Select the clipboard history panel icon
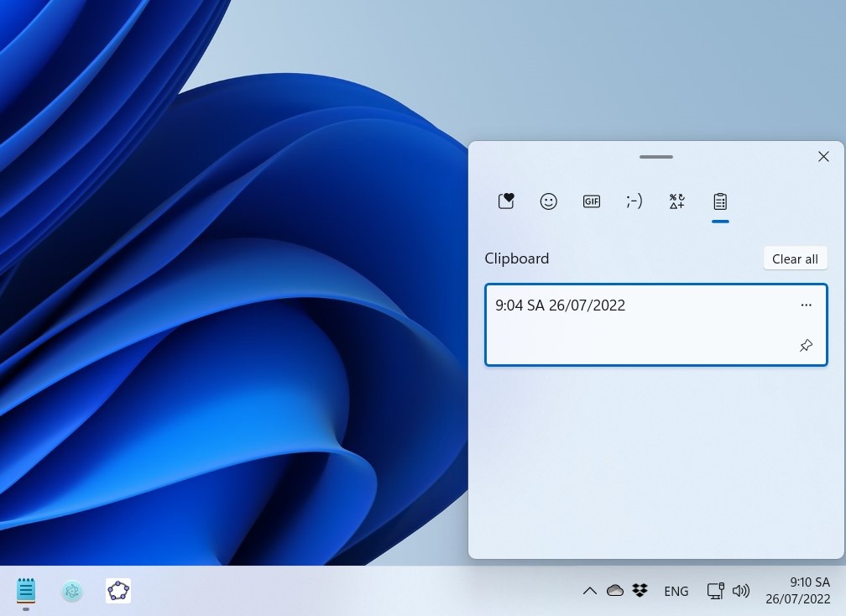Viewport: 846px width, 616px height. [x=720, y=201]
